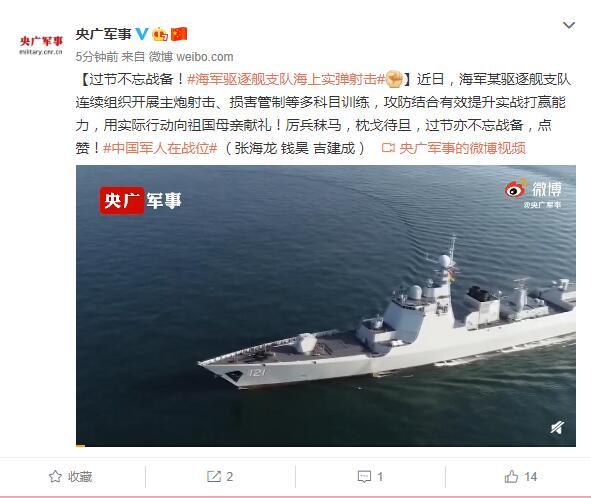Click the video progress bar start
This screenshot has width=591, height=498.
(x=80, y=445)
